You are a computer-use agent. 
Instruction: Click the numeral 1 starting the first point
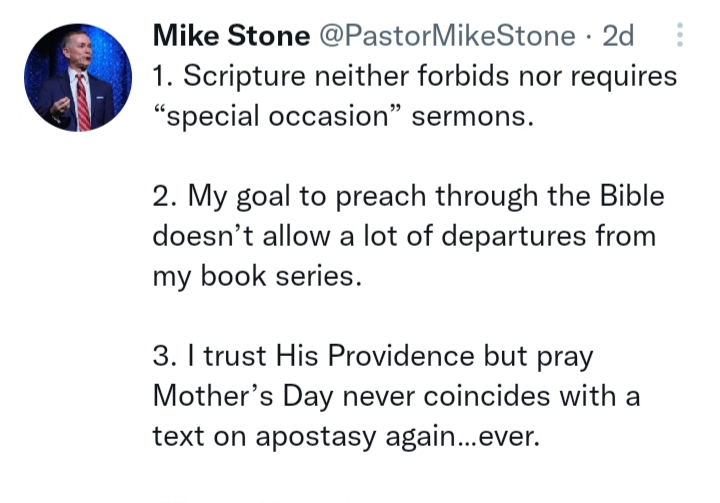(x=160, y=76)
